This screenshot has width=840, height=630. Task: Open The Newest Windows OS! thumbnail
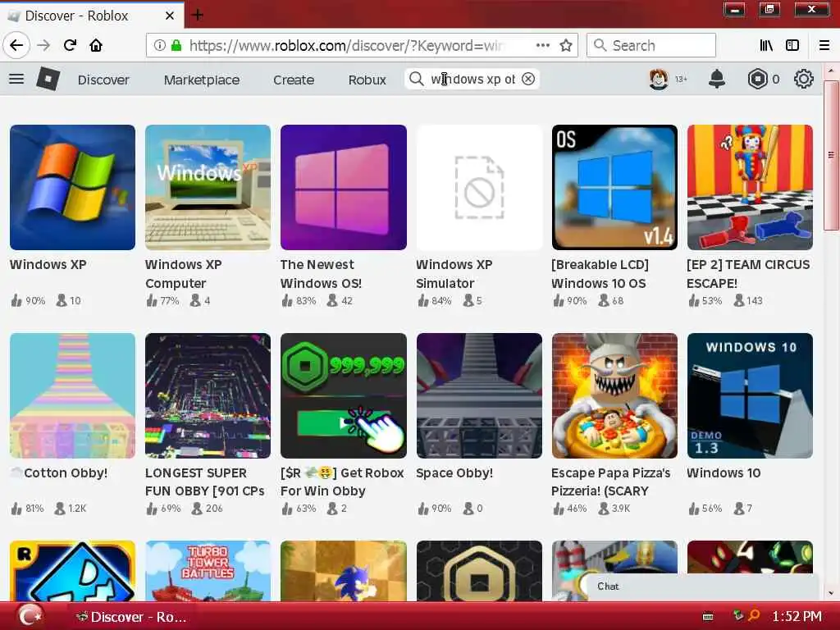pyautogui.click(x=344, y=188)
